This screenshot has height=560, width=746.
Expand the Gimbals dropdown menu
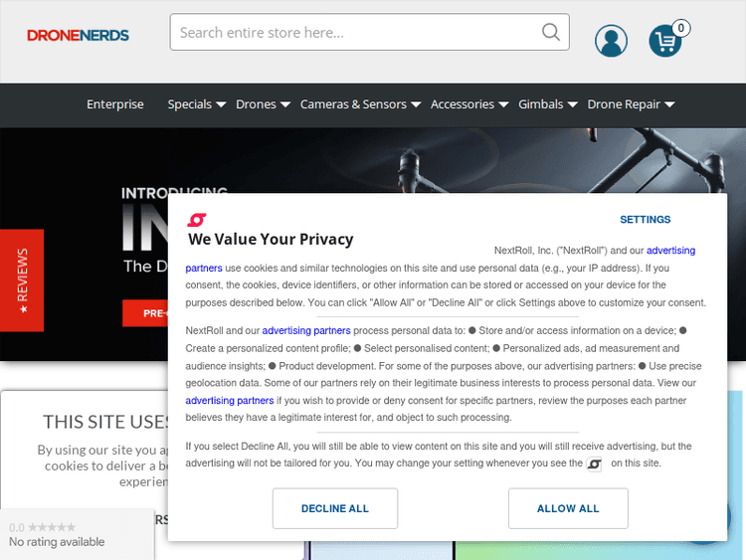point(547,104)
